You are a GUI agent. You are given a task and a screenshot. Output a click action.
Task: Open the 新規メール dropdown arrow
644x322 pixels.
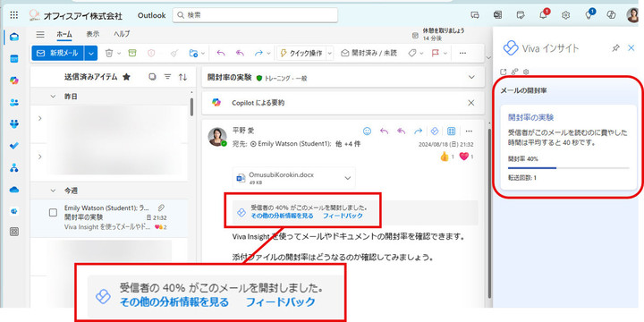(x=91, y=53)
